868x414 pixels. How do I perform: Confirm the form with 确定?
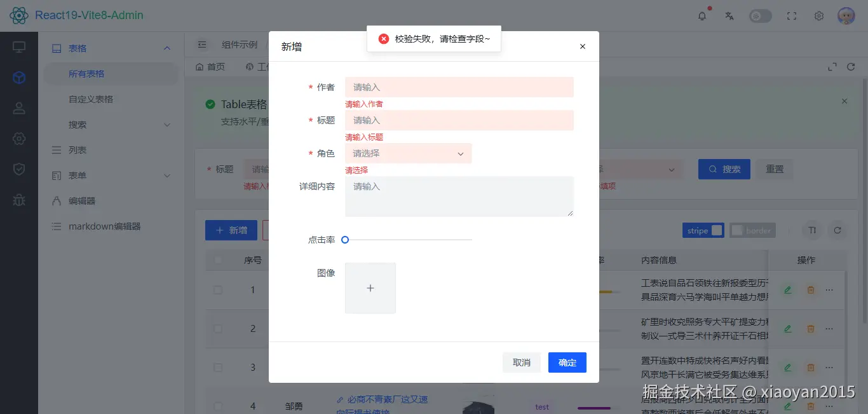point(567,362)
